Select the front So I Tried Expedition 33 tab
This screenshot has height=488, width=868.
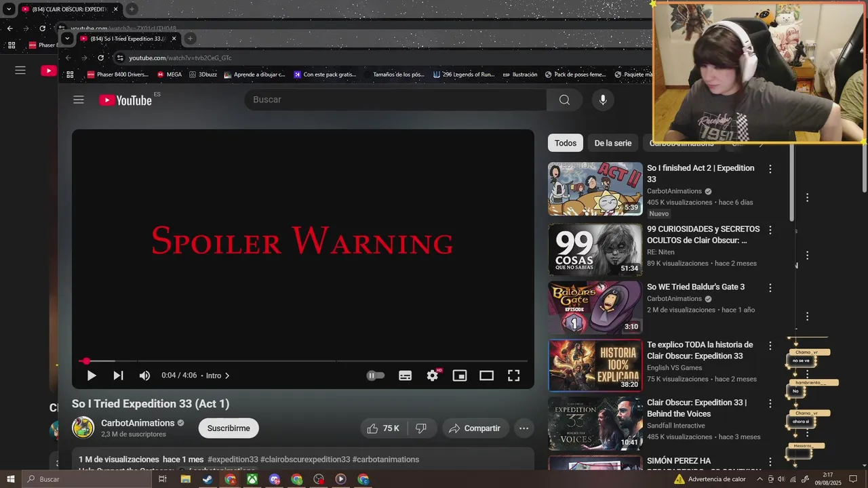pyautogui.click(x=127, y=39)
